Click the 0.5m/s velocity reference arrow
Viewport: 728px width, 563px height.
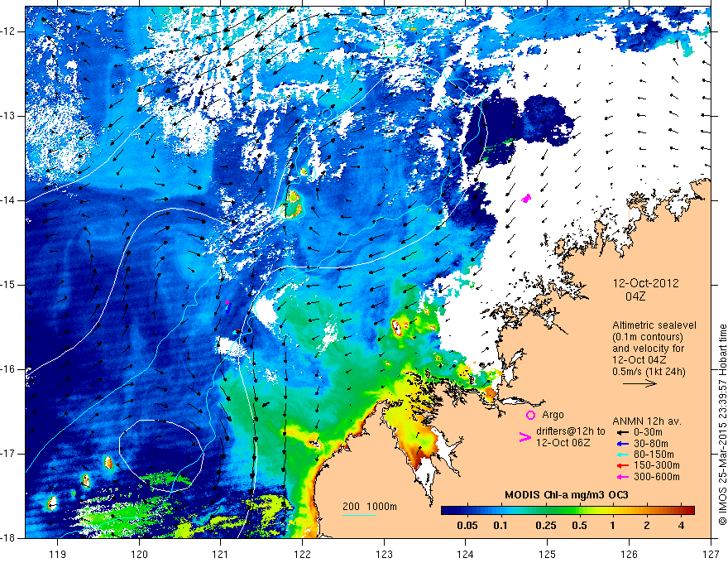click(x=639, y=383)
